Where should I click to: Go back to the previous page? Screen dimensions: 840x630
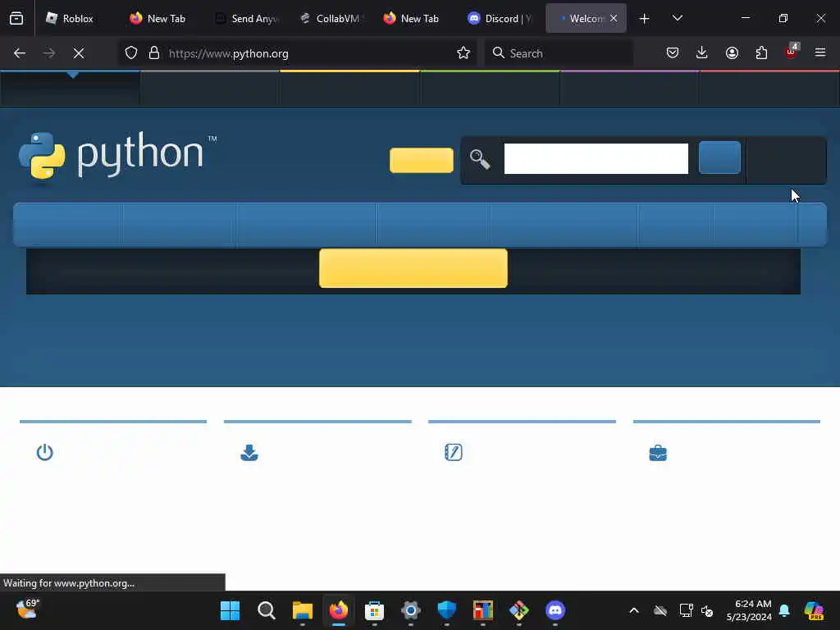(20, 53)
